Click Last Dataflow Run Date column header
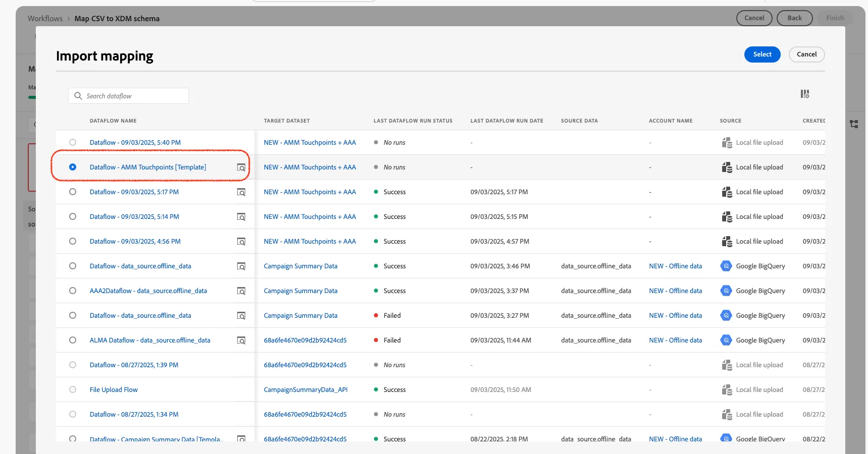 point(507,121)
